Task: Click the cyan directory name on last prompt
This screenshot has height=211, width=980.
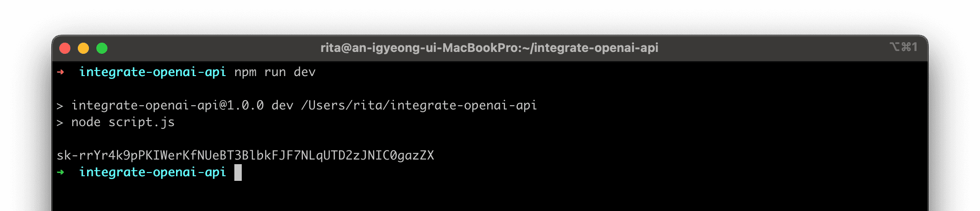Action: pyautogui.click(x=152, y=173)
